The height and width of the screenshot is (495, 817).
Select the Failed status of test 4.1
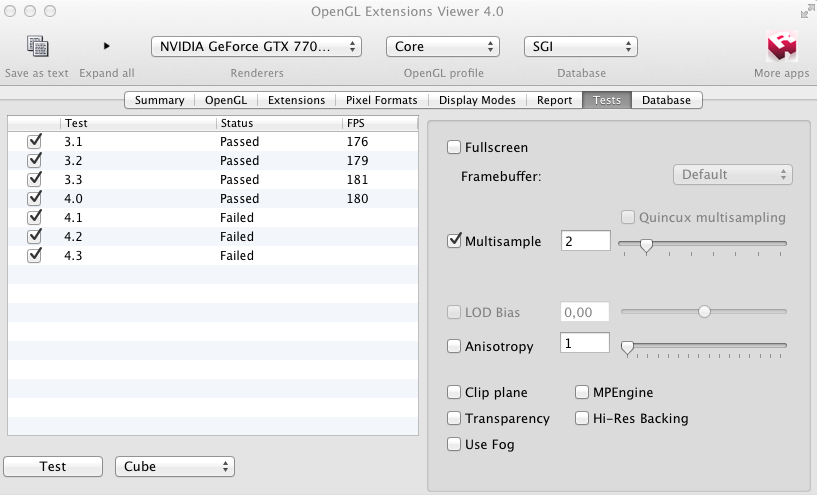point(237,218)
